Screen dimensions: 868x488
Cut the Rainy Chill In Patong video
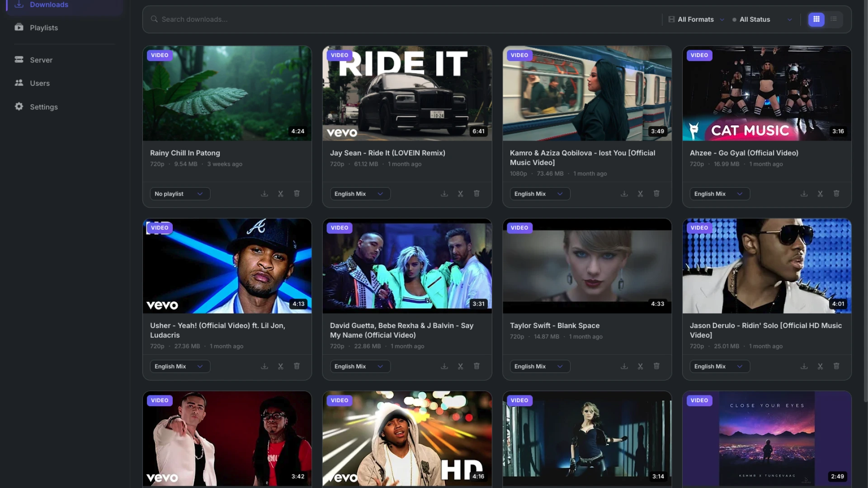pyautogui.click(x=281, y=194)
